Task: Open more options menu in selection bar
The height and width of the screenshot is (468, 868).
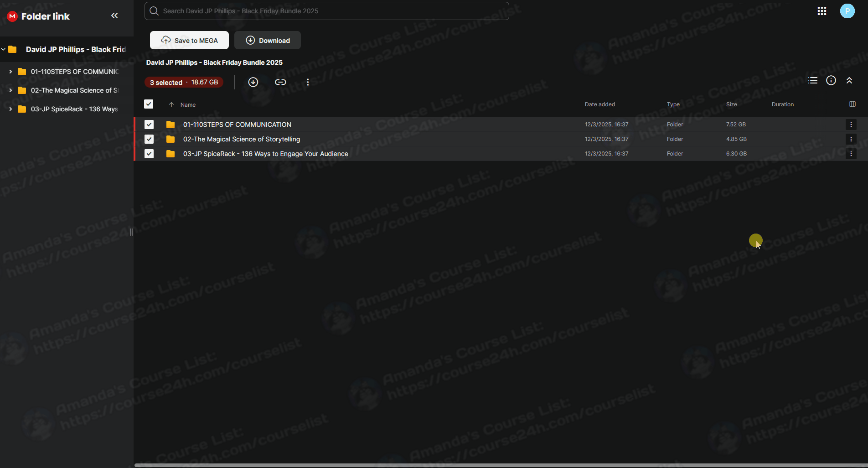Action: pos(308,82)
